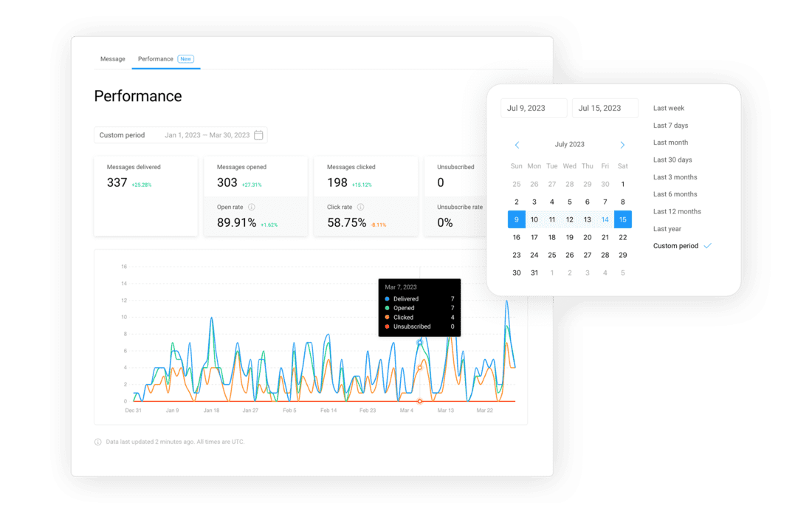
Task: Select the Last 30 days preset
Action: click(672, 160)
